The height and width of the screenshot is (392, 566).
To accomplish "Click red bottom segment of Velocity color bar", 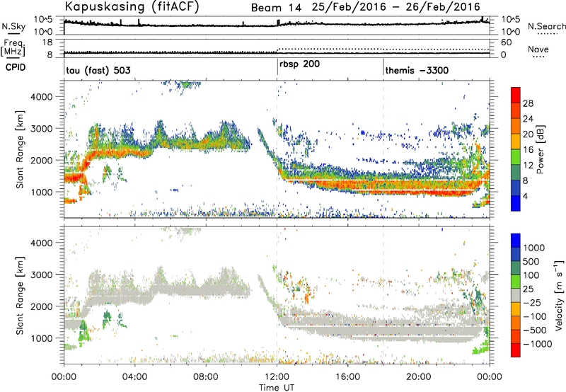I will pos(516,350).
